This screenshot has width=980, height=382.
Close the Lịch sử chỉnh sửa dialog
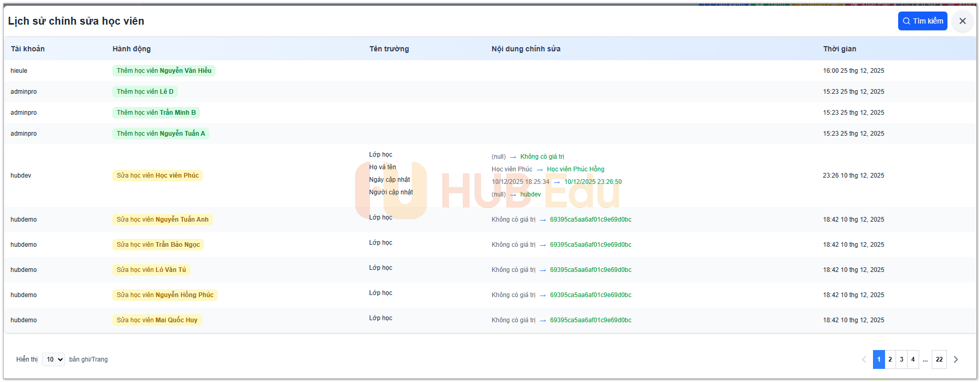pos(962,21)
